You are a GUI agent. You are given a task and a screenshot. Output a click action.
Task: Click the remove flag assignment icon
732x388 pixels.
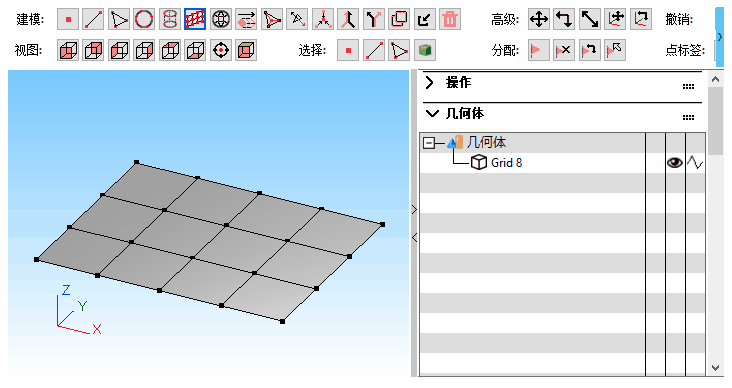(x=564, y=50)
